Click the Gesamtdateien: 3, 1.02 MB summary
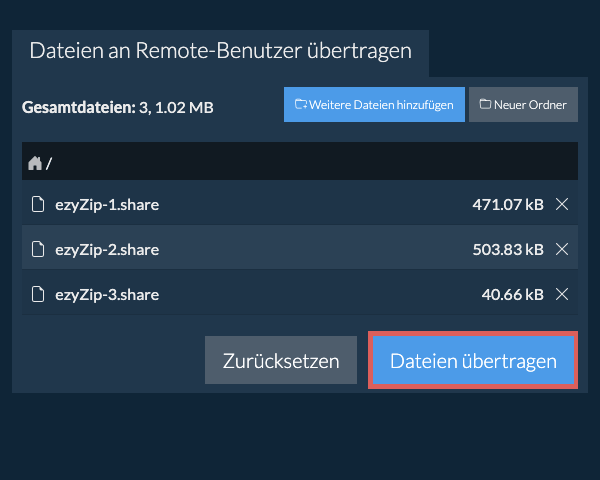 118,108
